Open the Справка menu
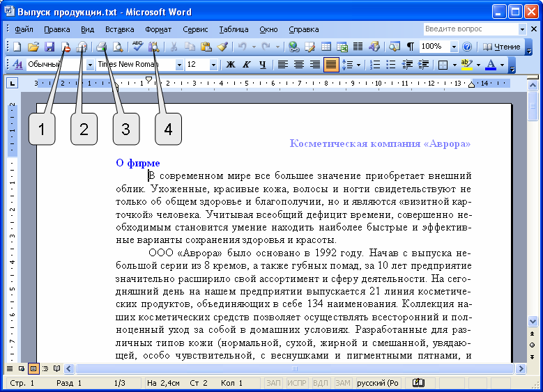543x392 pixels. (x=304, y=29)
